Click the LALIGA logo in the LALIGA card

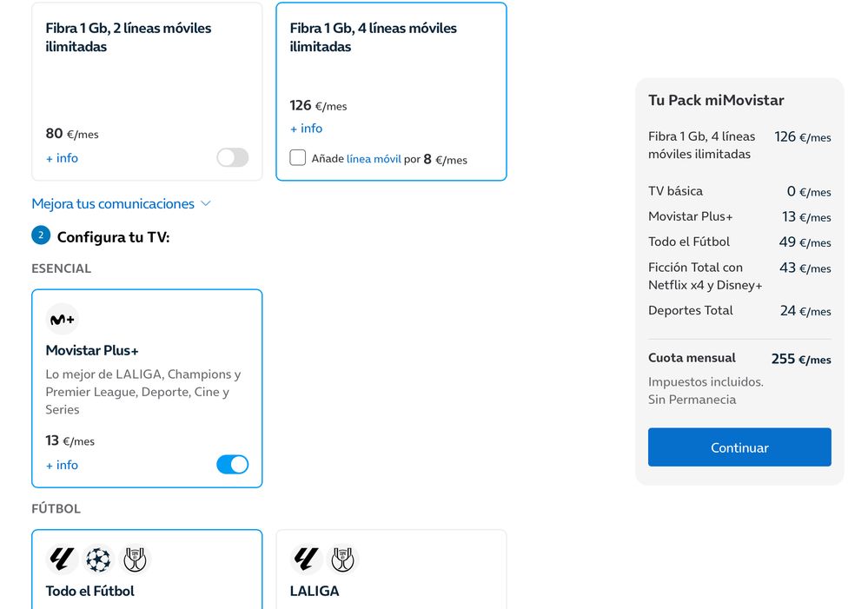(x=306, y=559)
